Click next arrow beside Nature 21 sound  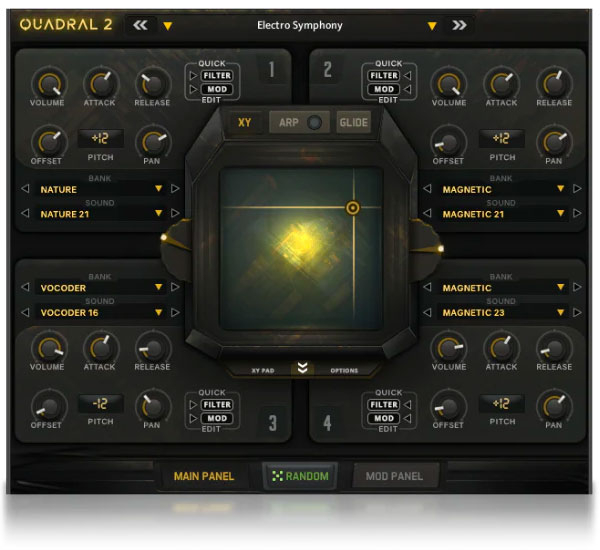click(x=175, y=213)
